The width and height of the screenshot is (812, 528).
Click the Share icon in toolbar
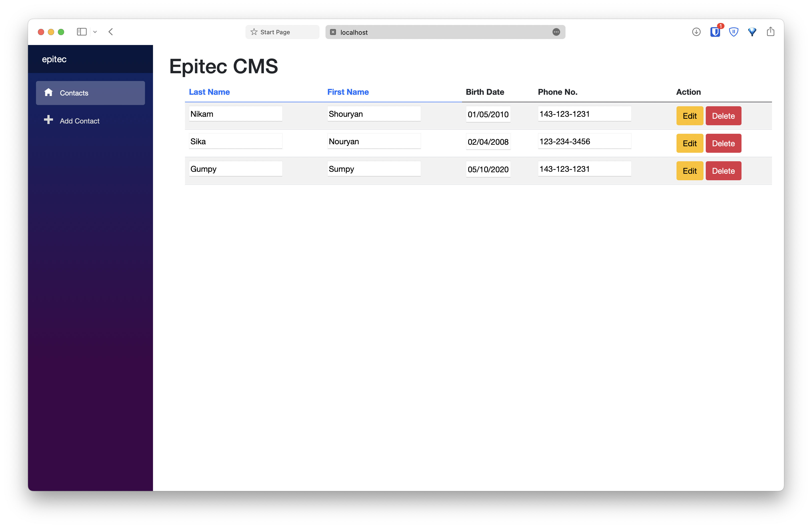pyautogui.click(x=770, y=32)
